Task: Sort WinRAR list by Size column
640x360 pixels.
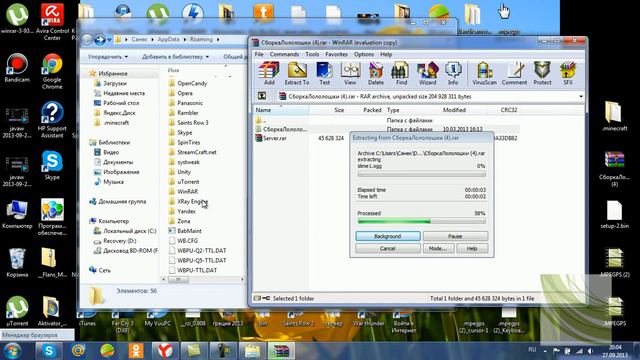Action: tap(327, 110)
